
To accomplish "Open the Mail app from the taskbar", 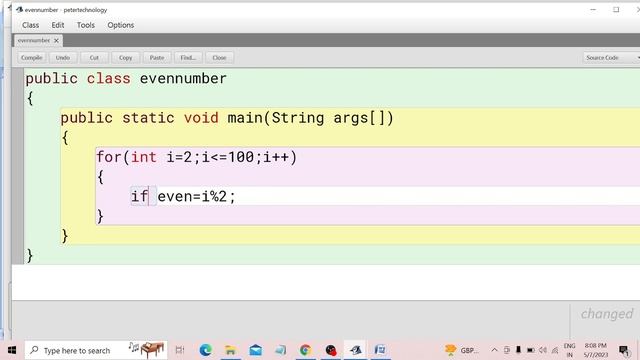I will pyautogui.click(x=256, y=350).
